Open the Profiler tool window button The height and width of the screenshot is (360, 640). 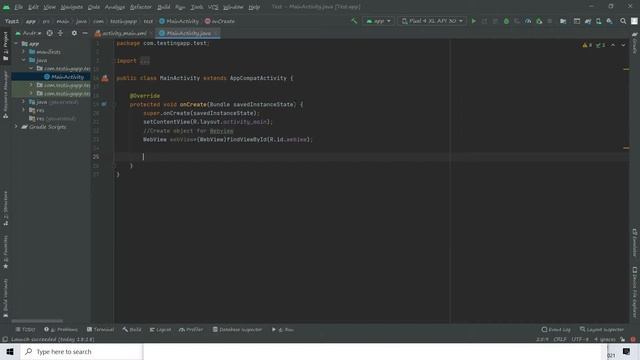coord(191,329)
